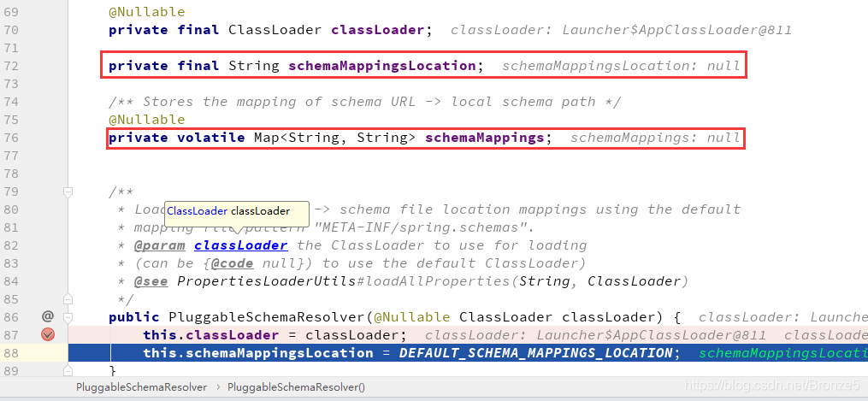Follow the classLoader link in the @param doc

(x=241, y=245)
